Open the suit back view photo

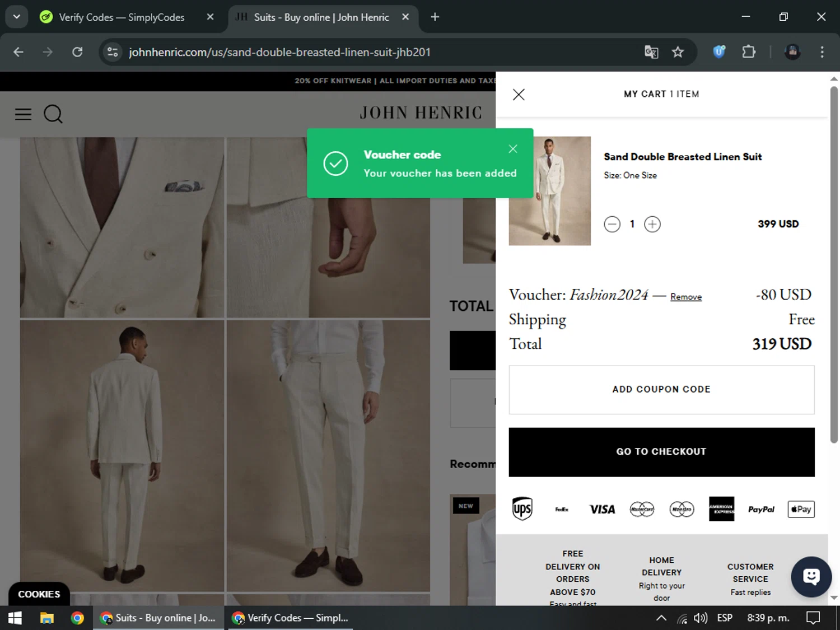(x=122, y=456)
